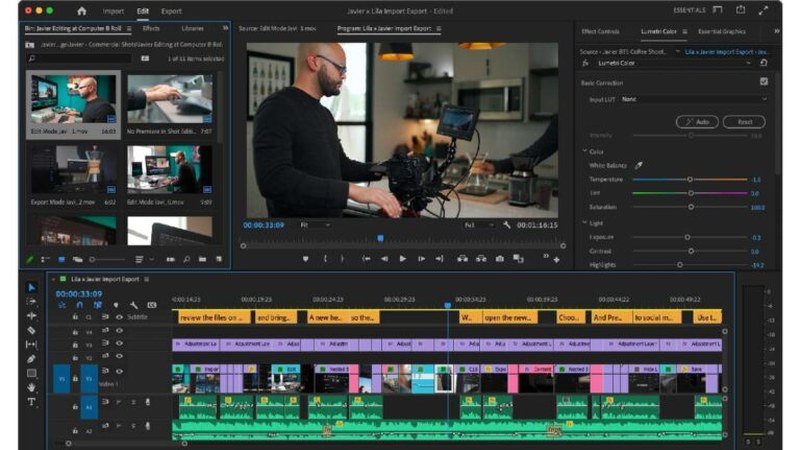Click the workspaces icon beside ESSENTIALS
Image resolution: width=800 pixels, height=450 pixels.
click(x=718, y=10)
